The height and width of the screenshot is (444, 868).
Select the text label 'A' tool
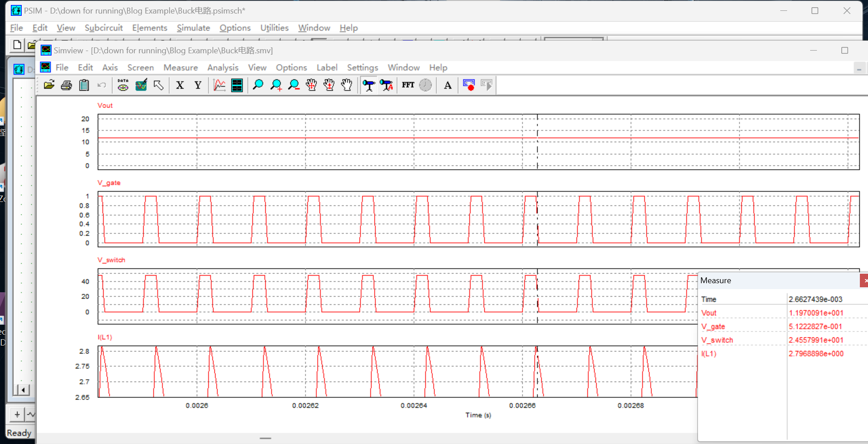(448, 85)
